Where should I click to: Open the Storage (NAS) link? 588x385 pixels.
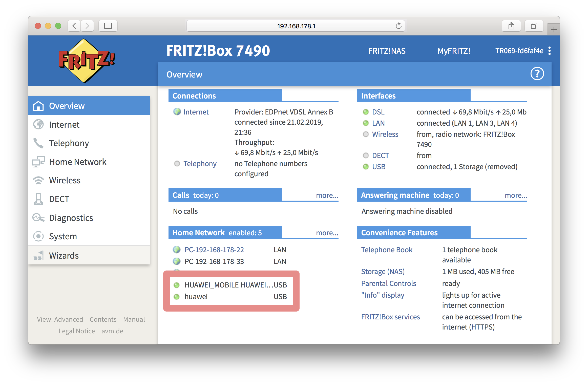383,272
